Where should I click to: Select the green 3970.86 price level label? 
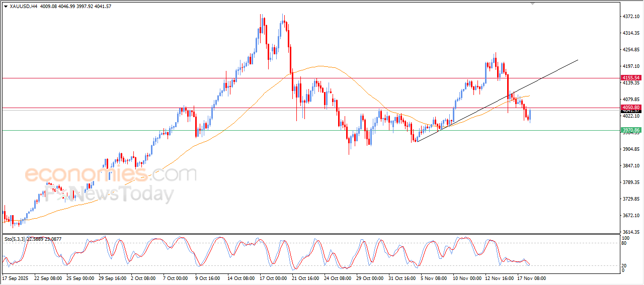click(x=630, y=130)
